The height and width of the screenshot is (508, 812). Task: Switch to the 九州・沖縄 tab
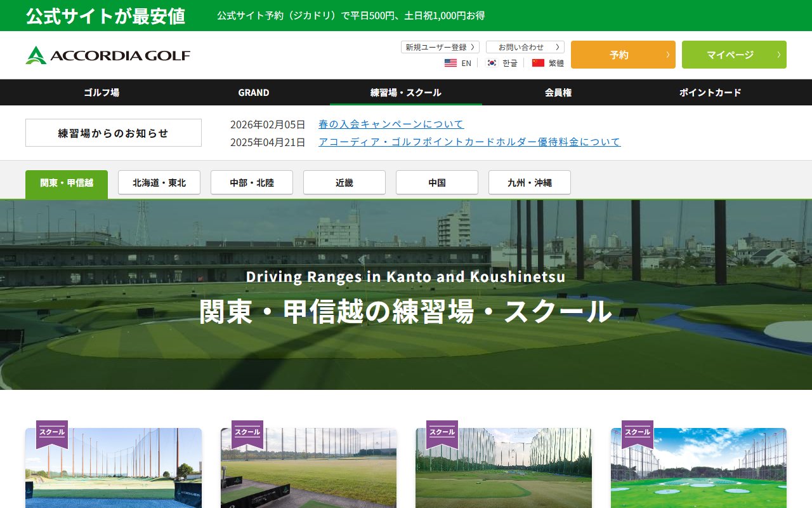[x=530, y=183]
